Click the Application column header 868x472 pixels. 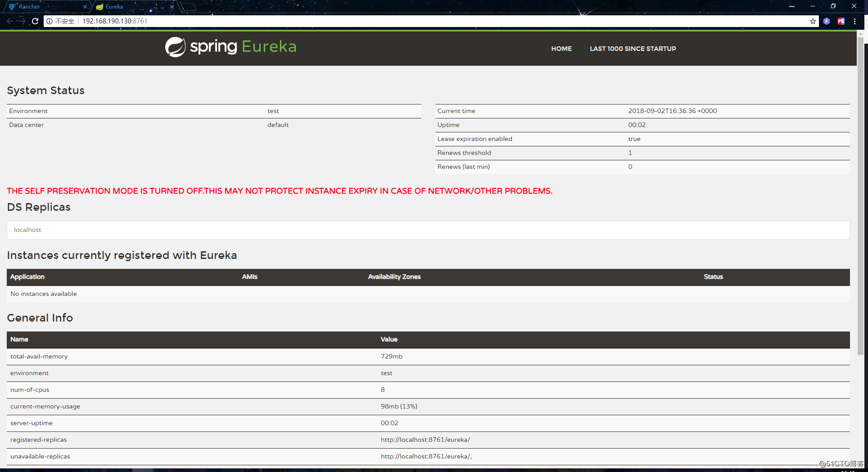click(x=27, y=277)
